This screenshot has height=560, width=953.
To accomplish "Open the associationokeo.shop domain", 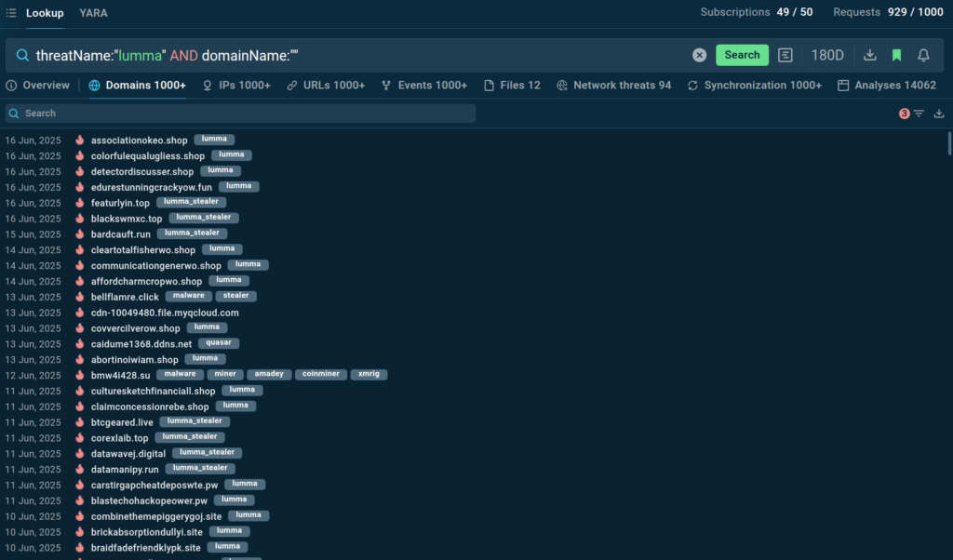I will [x=139, y=140].
